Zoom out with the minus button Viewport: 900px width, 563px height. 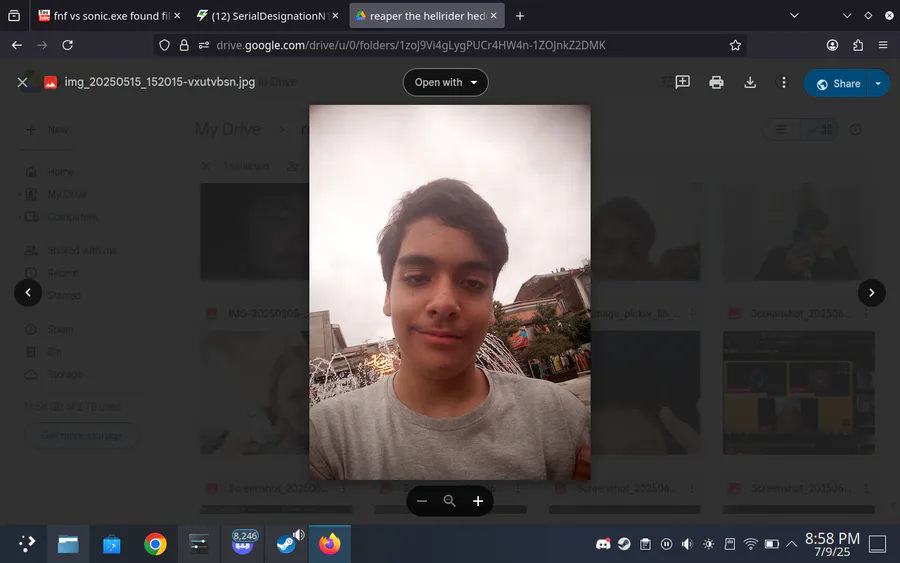pos(422,501)
